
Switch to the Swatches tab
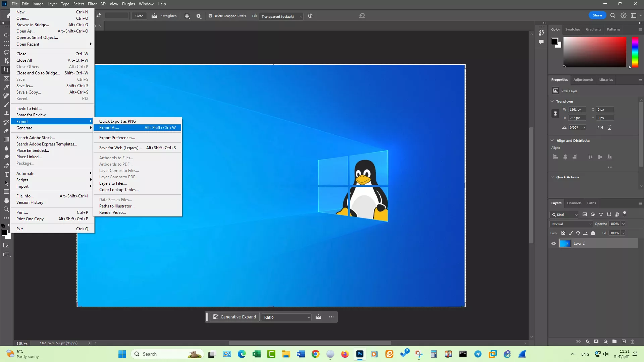573,29
